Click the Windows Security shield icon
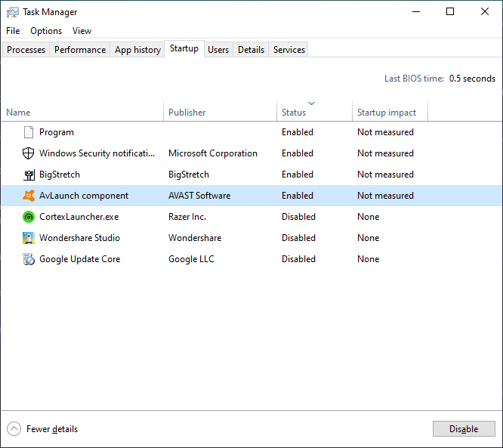This screenshot has height=448, width=503. click(28, 153)
